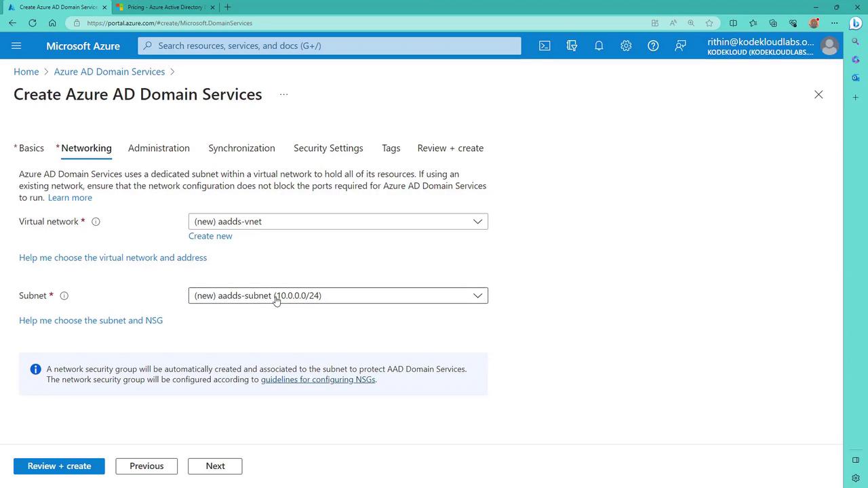The width and height of the screenshot is (868, 488).
Task: Add this page to favorites with the star
Action: click(x=709, y=23)
